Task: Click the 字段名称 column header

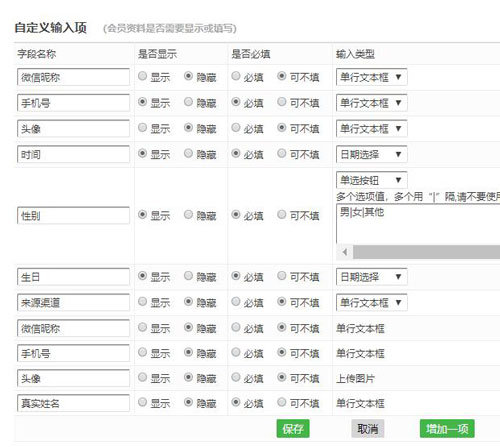Action: [37, 54]
